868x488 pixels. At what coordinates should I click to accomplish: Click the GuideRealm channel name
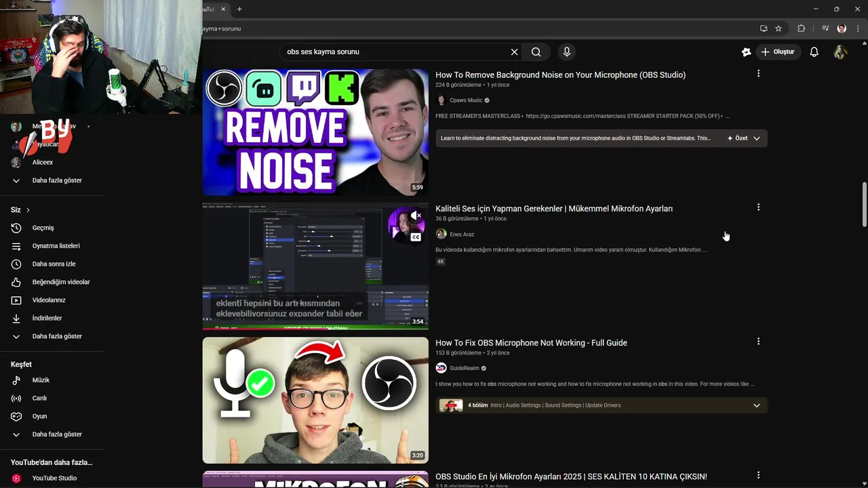point(465,368)
